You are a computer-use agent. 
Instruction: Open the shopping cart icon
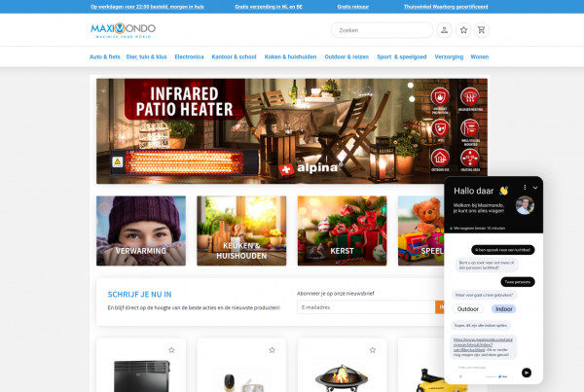pos(481,30)
